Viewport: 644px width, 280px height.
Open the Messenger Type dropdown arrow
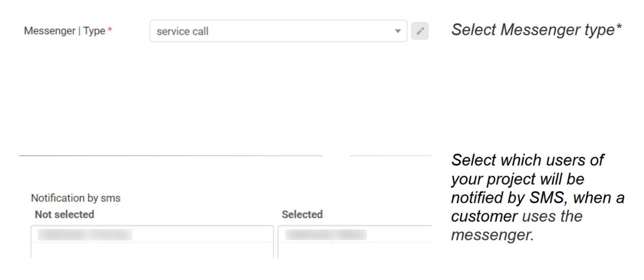[x=398, y=31]
